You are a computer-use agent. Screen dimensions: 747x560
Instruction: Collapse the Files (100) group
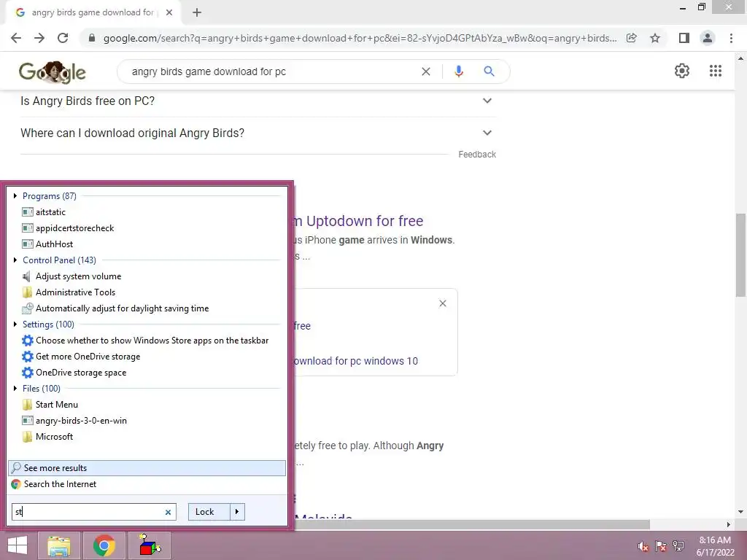click(15, 389)
